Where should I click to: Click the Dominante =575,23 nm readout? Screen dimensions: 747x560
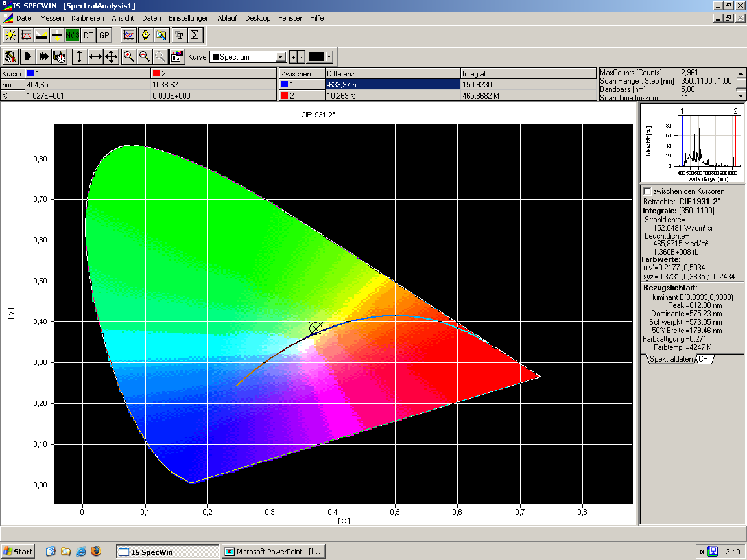pyautogui.click(x=687, y=314)
